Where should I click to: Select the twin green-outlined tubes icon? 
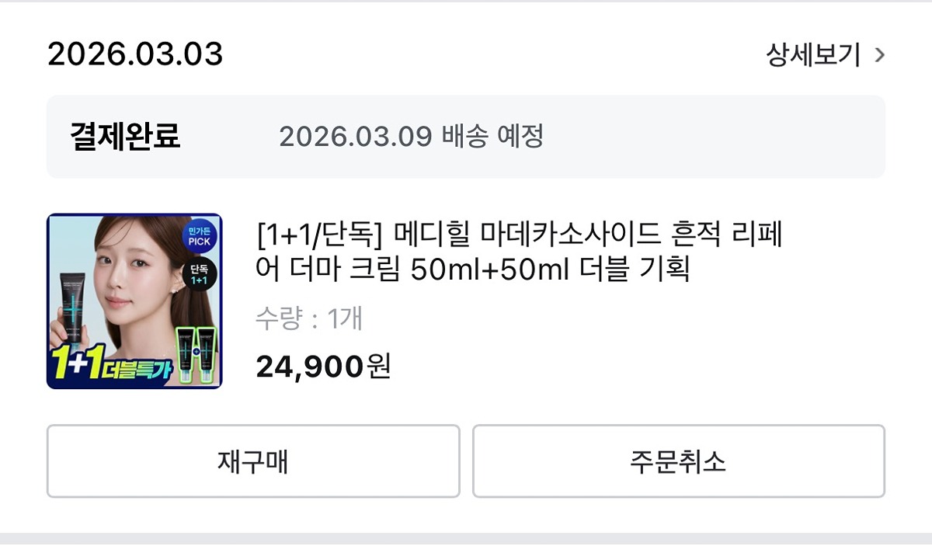pyautogui.click(x=195, y=354)
